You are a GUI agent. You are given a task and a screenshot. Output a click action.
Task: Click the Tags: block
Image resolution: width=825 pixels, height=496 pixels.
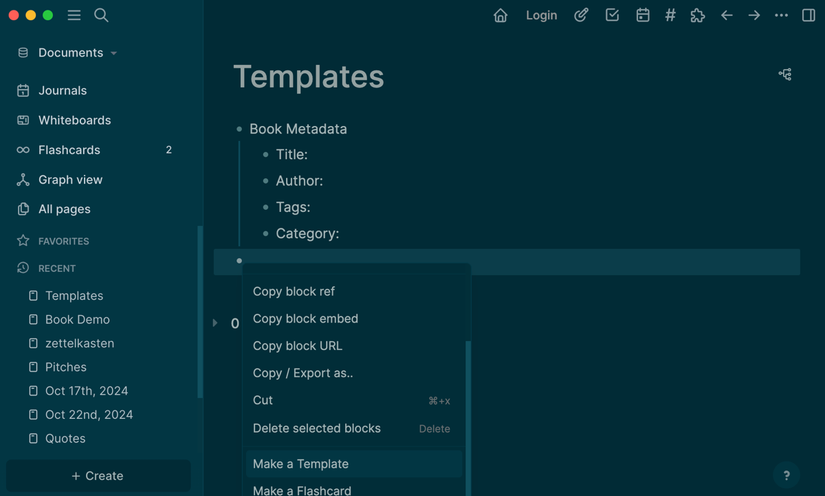[x=293, y=207]
